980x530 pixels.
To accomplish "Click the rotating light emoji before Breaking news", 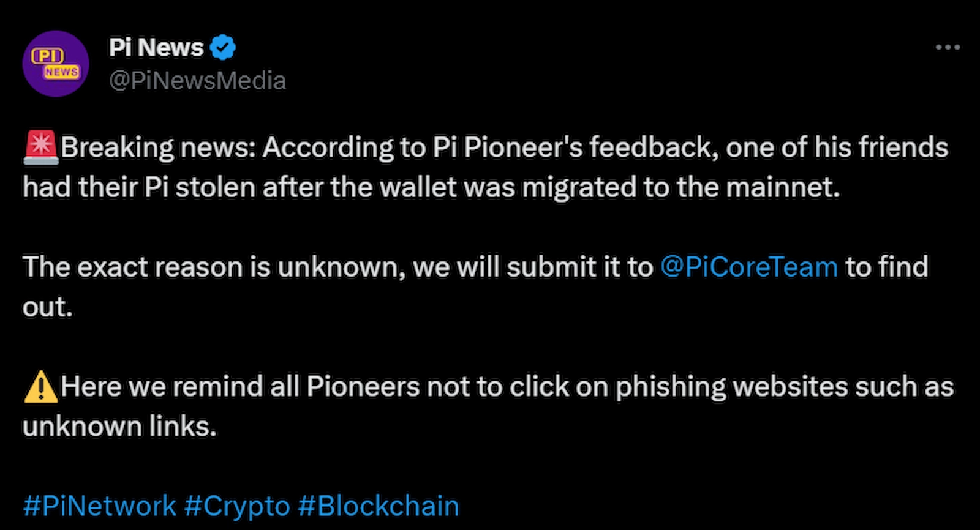I will (x=40, y=146).
